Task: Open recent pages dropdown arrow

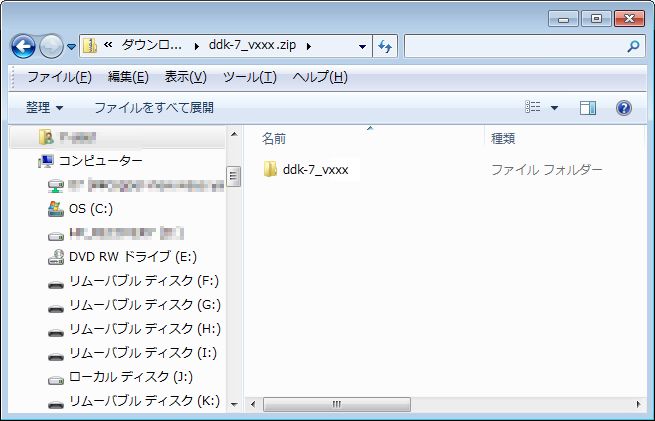Action: 72,47
